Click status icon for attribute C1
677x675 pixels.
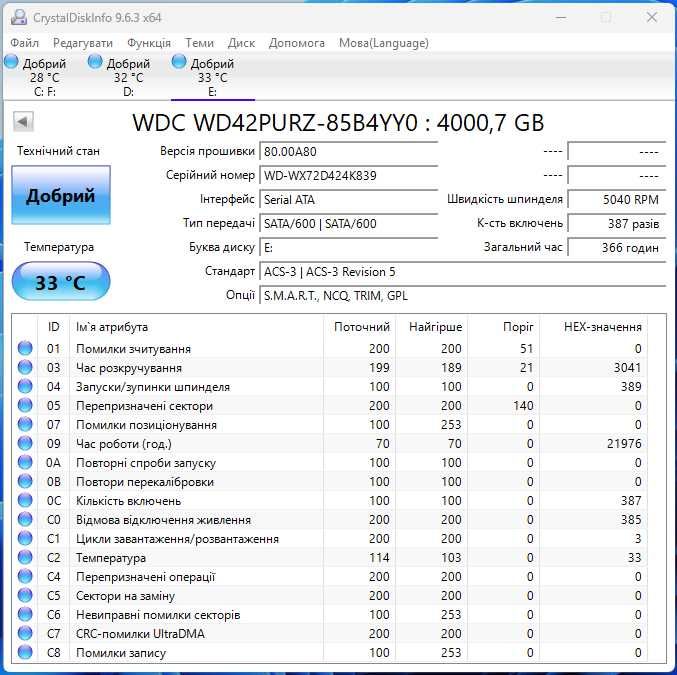point(25,538)
